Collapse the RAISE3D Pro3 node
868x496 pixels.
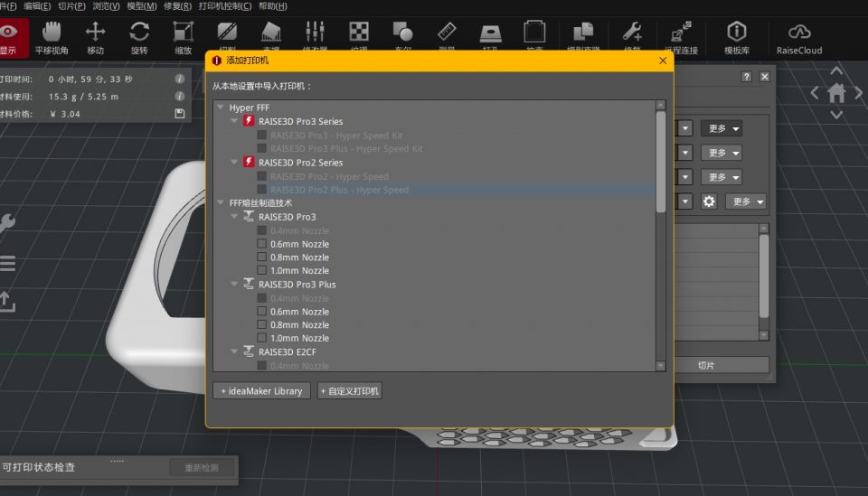(x=234, y=216)
